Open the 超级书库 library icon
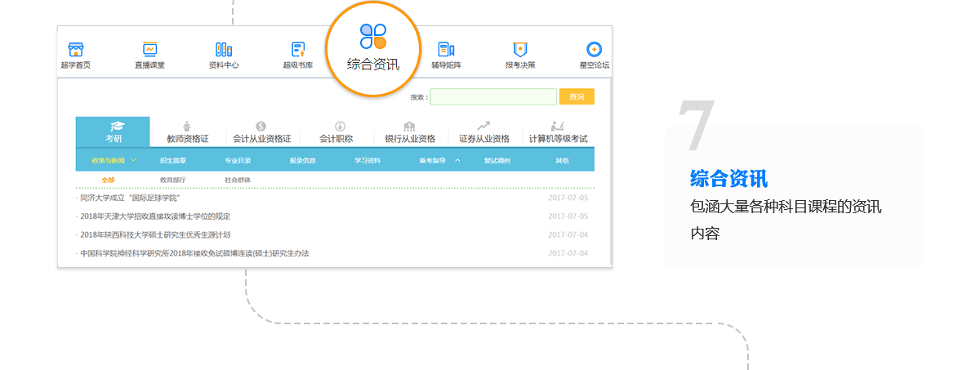 coord(298,50)
